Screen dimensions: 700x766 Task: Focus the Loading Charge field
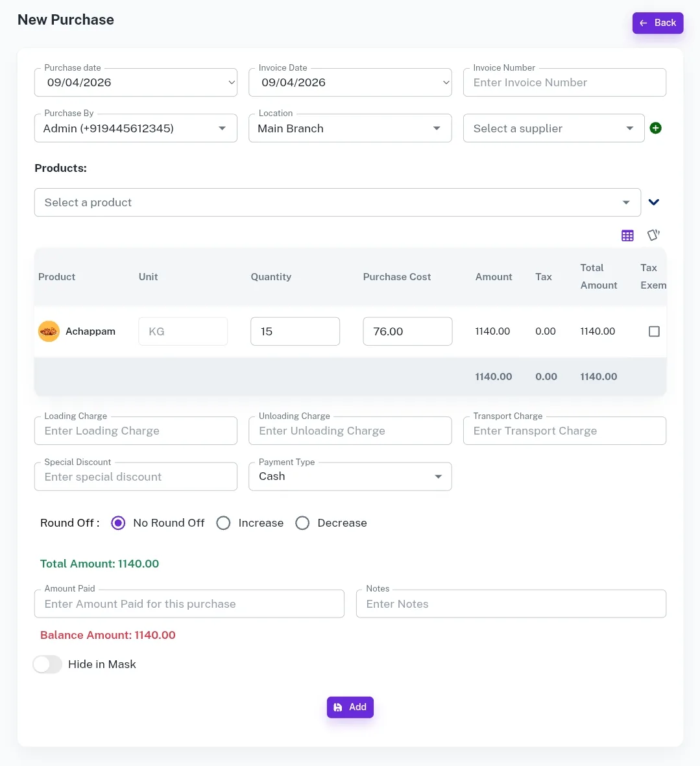[x=136, y=431]
